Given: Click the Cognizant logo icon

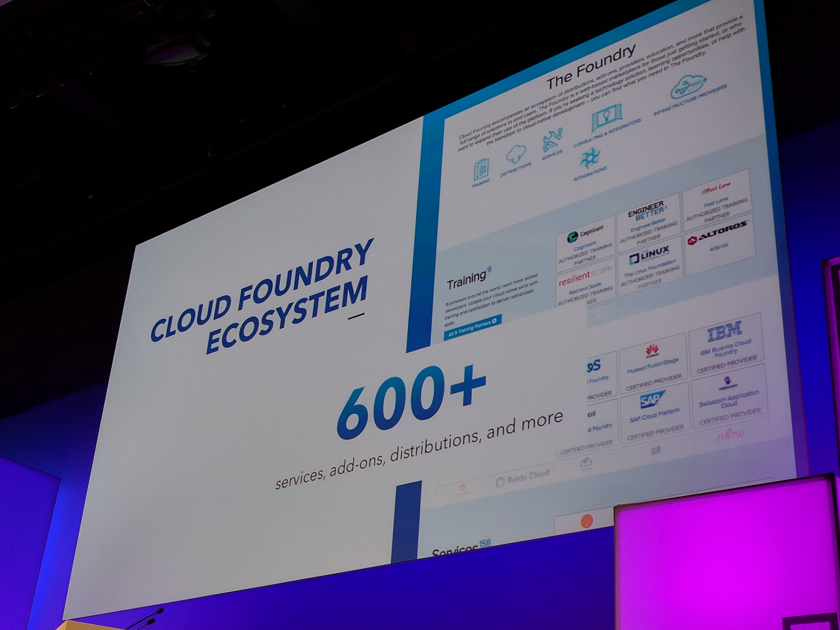Looking at the screenshot, I should (x=573, y=237).
